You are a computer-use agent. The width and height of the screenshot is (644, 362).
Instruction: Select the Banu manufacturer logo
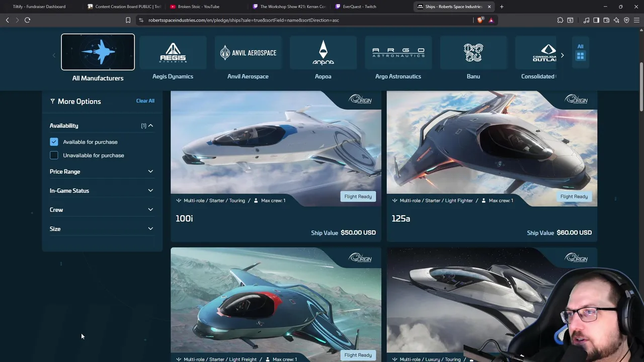tap(473, 52)
